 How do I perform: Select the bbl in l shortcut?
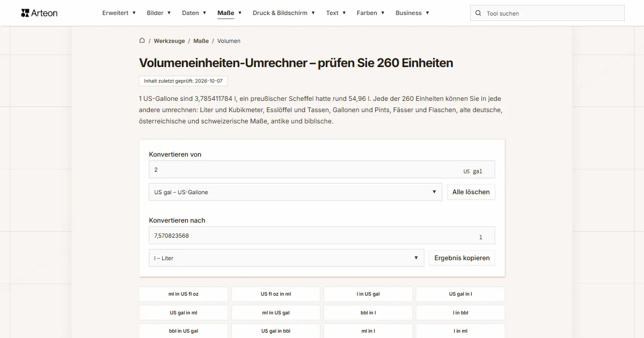pyautogui.click(x=368, y=313)
